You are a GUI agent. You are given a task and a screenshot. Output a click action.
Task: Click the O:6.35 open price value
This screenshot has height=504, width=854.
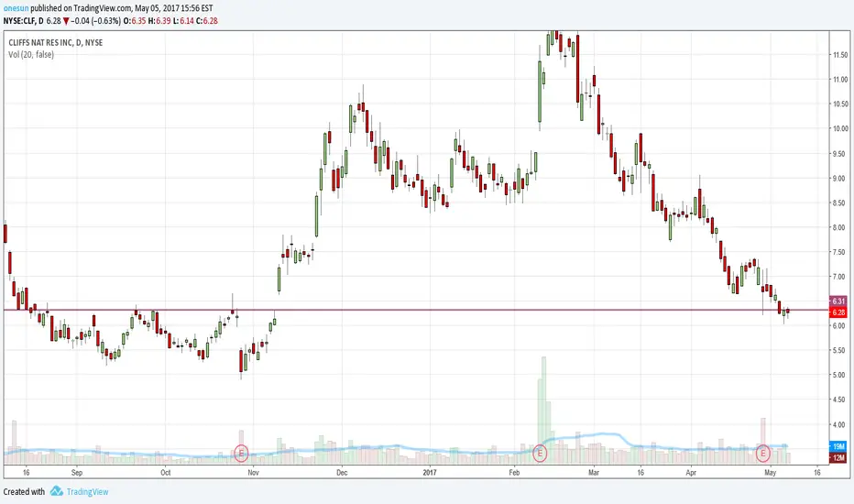pyautogui.click(x=135, y=21)
